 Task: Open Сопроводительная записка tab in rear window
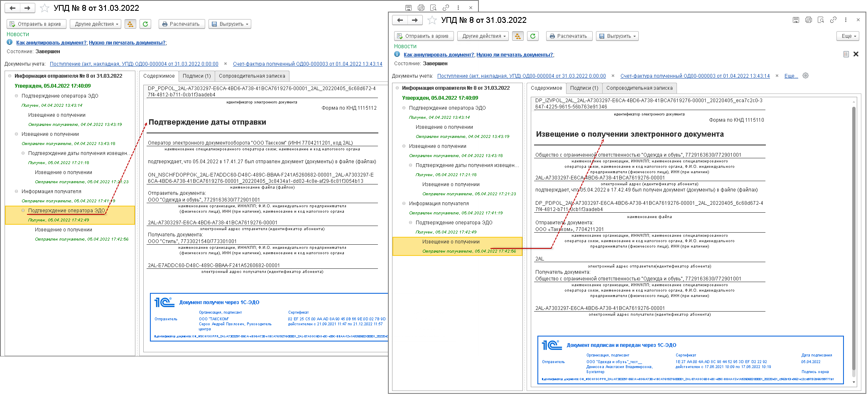click(252, 76)
